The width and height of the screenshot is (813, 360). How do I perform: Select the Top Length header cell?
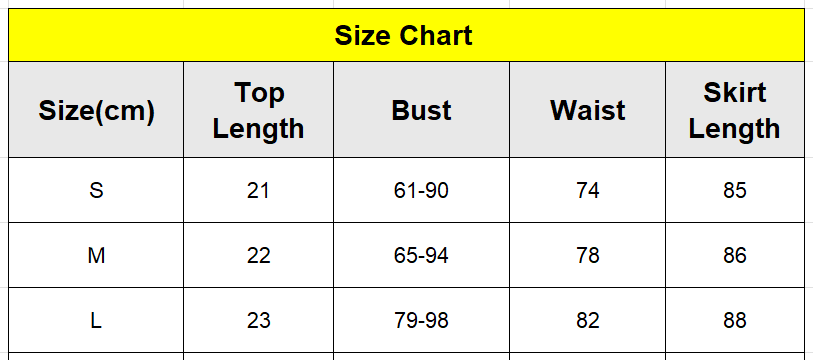(x=258, y=109)
